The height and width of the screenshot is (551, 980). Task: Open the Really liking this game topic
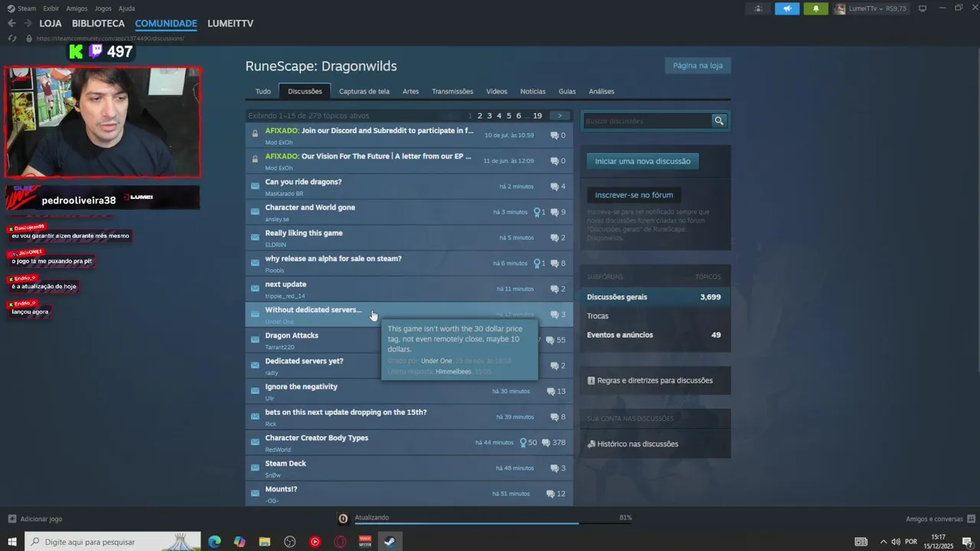(409, 238)
